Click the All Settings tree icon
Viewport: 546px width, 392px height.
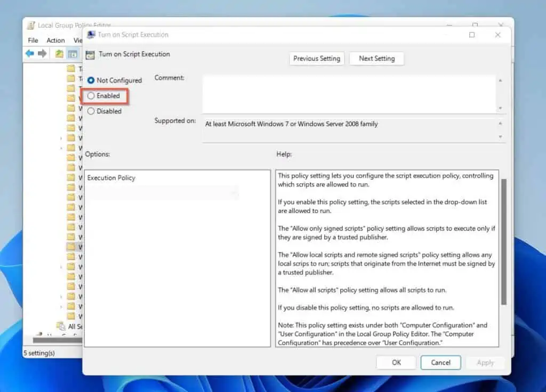tap(61, 326)
